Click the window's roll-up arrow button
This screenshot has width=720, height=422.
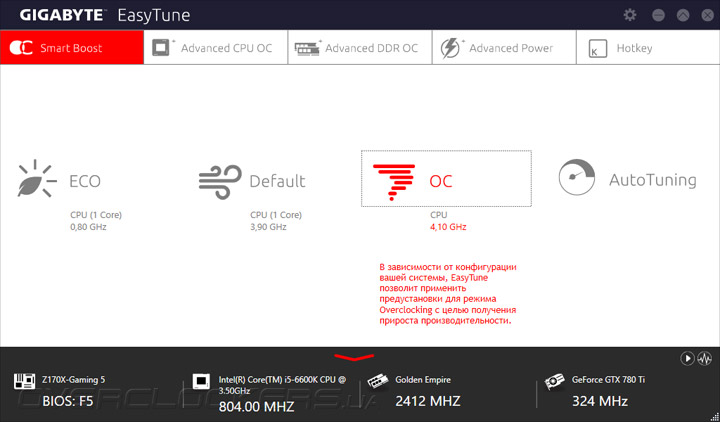click(683, 15)
